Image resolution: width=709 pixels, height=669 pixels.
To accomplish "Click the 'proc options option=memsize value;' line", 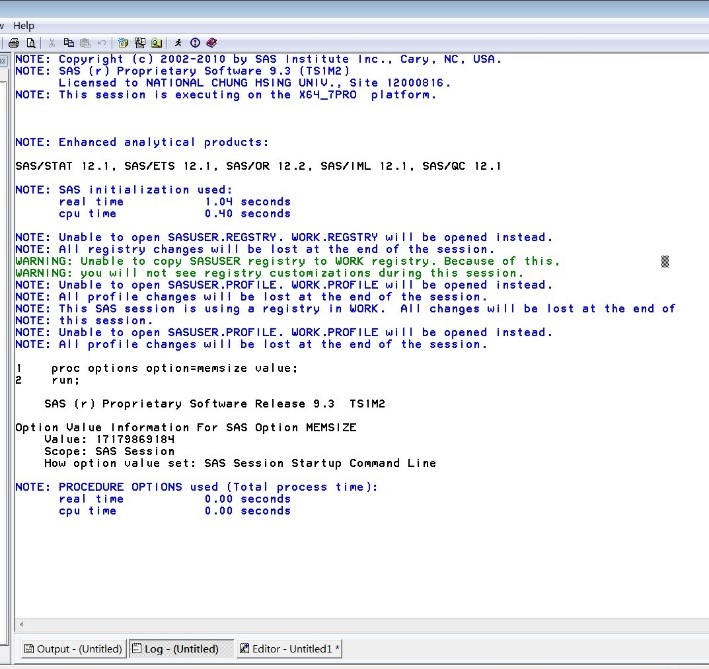I will [x=174, y=368].
